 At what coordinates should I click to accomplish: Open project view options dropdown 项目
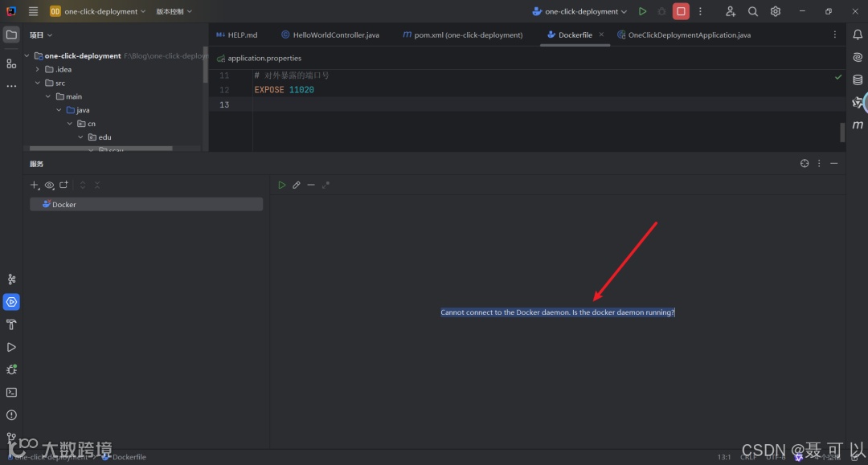pyautogui.click(x=41, y=35)
